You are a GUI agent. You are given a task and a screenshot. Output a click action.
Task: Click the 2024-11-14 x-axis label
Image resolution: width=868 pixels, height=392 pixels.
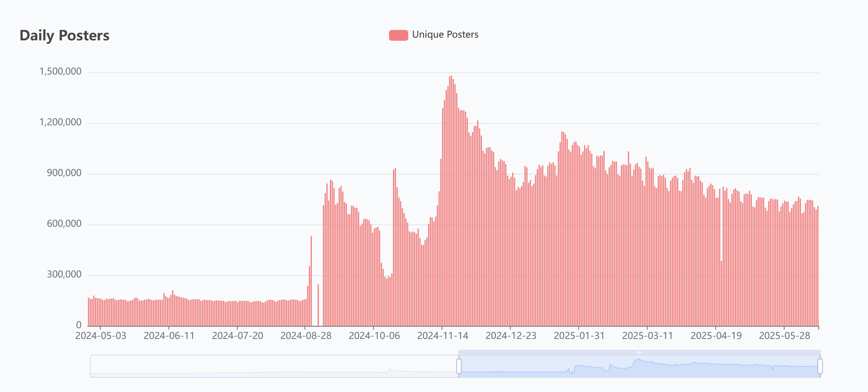point(443,336)
